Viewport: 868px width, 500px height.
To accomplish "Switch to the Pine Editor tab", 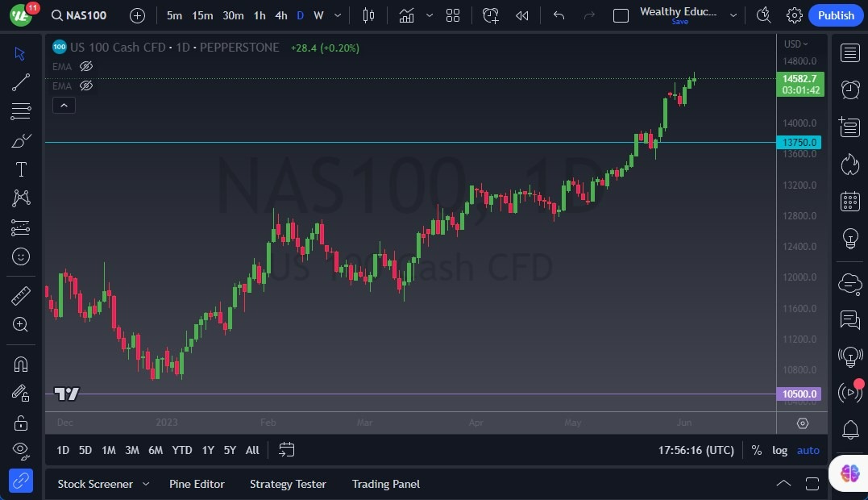I will (197, 484).
